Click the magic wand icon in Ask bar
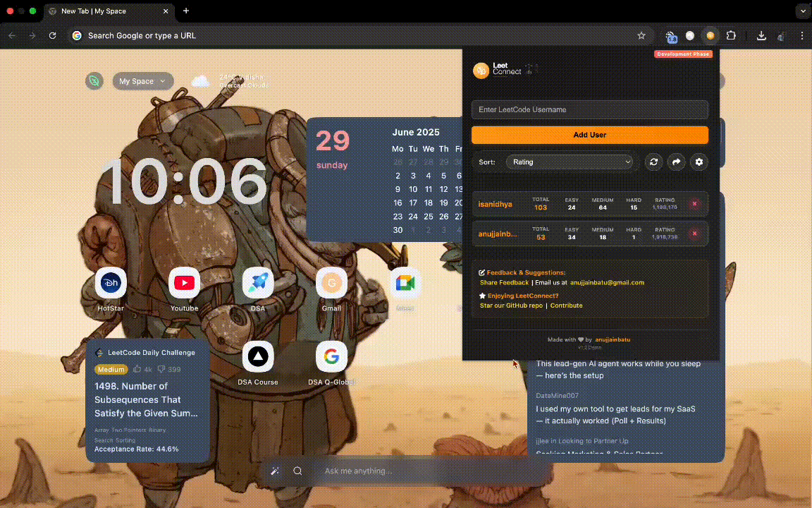The width and height of the screenshot is (812, 508). [275, 471]
